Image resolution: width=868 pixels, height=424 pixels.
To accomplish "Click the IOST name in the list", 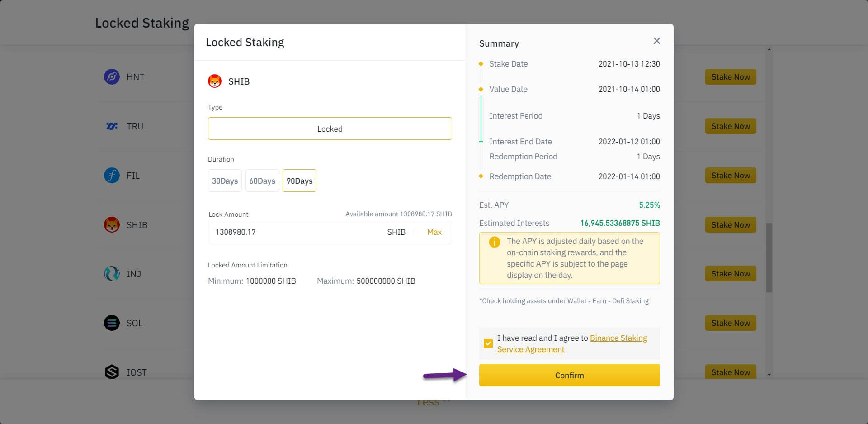I will click(137, 372).
